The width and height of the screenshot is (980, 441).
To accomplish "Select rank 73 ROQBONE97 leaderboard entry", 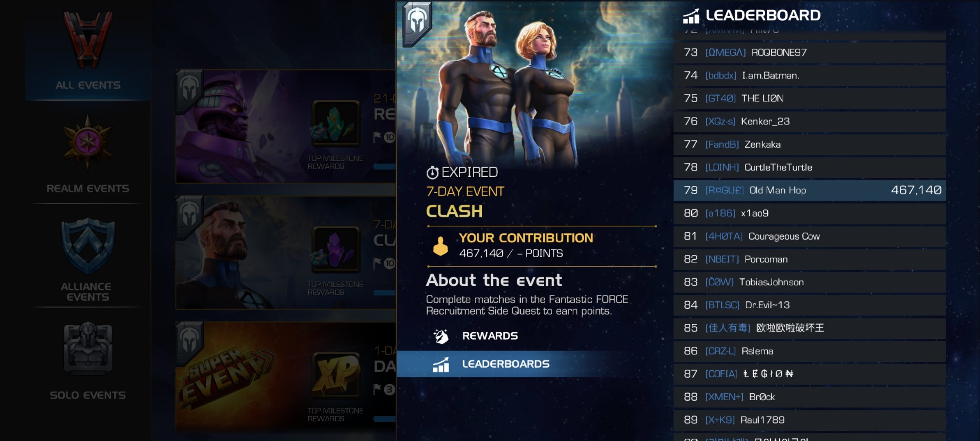I will pyautogui.click(x=809, y=53).
